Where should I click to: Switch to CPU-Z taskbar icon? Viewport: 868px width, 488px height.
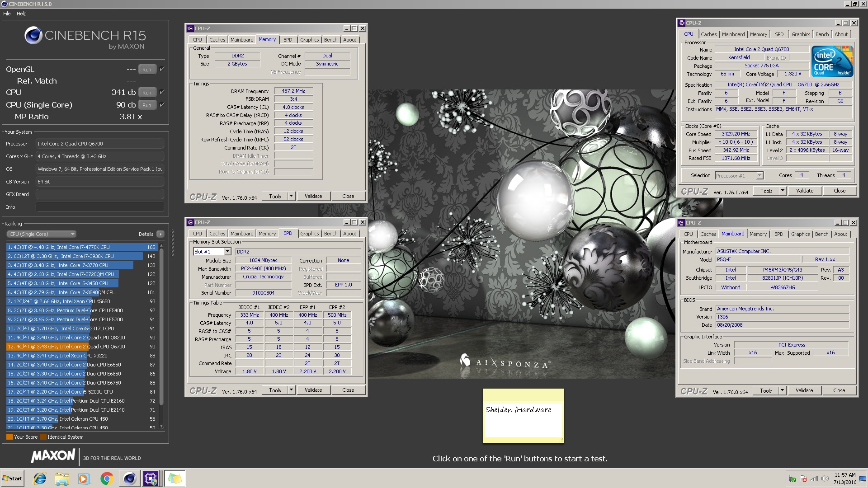tap(151, 479)
